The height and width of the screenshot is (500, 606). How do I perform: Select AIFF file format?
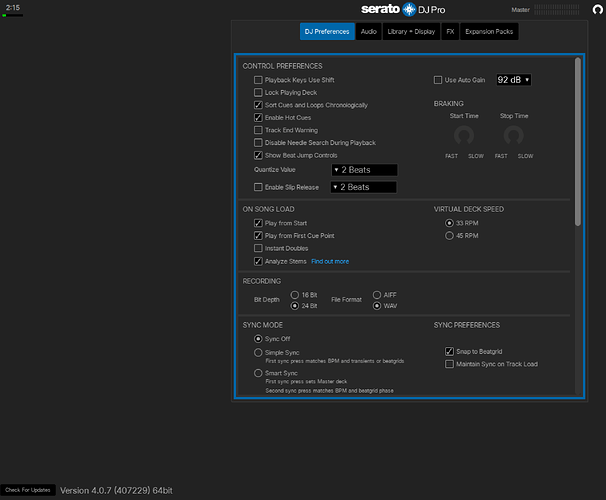click(377, 295)
